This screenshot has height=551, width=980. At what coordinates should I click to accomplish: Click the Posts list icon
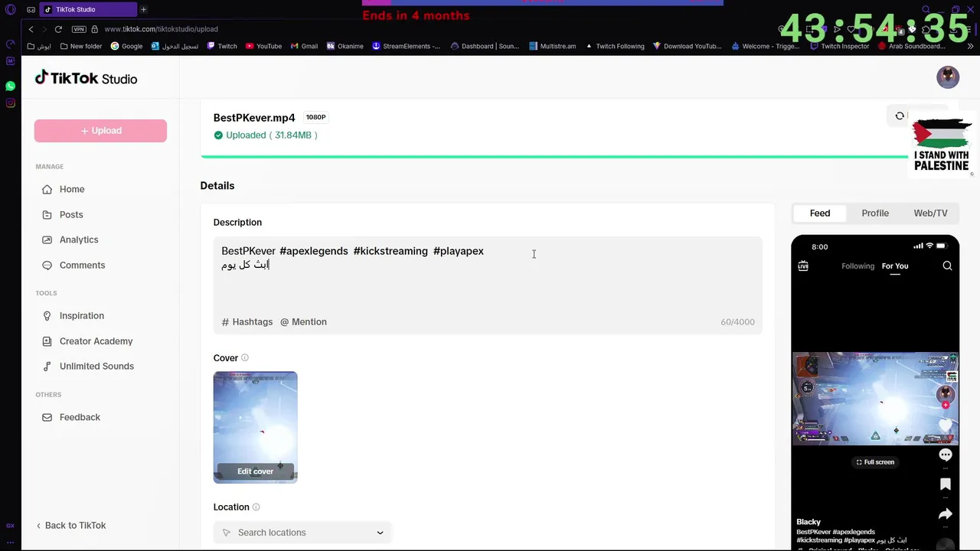pos(47,214)
